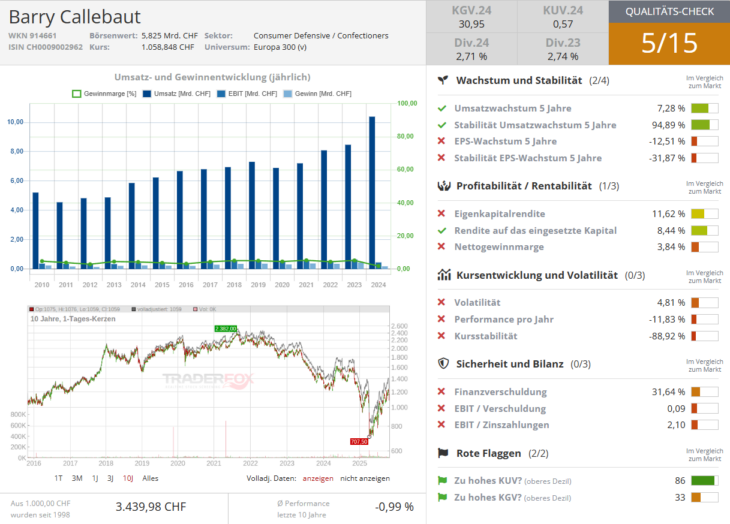Select the 1T chart time range
This screenshot has height=524, width=730.
tap(59, 478)
